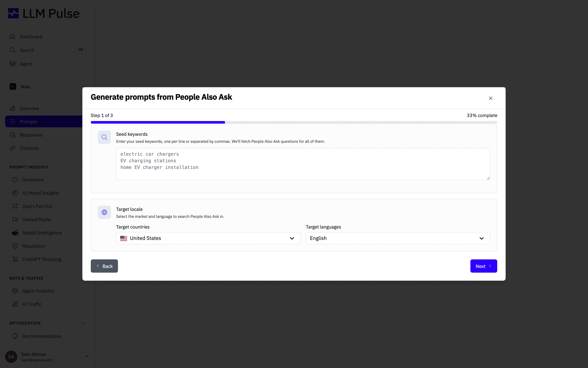Click the Target locale globe icon
This screenshot has width=588, height=368.
(x=105, y=212)
